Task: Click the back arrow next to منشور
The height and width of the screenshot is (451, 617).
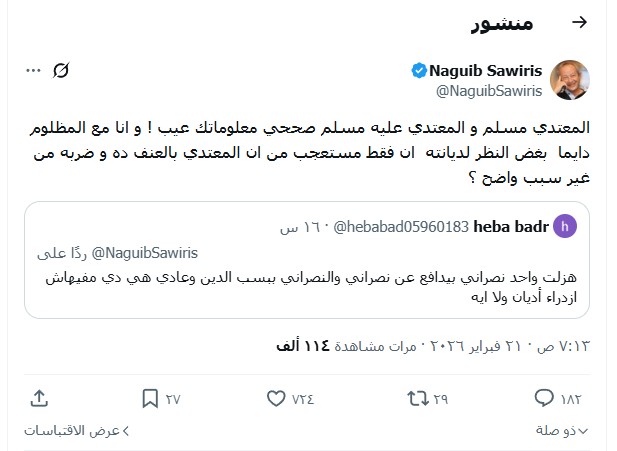Action: [578, 23]
